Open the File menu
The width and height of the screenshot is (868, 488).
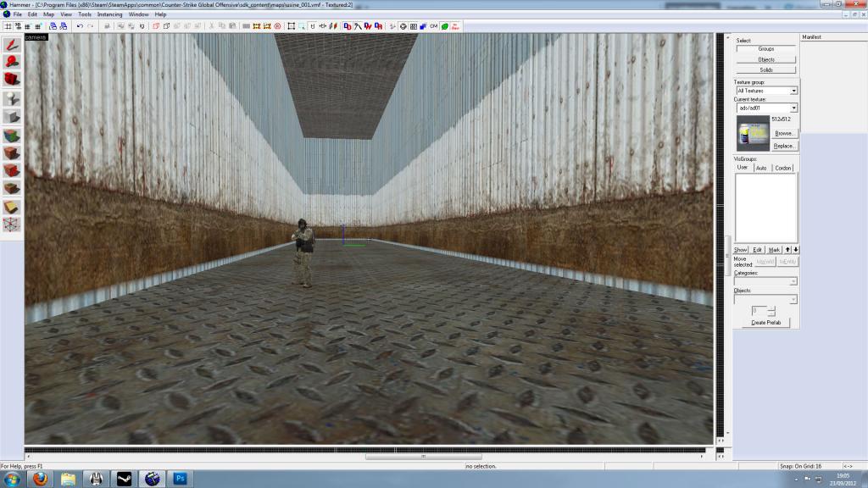click(x=17, y=14)
